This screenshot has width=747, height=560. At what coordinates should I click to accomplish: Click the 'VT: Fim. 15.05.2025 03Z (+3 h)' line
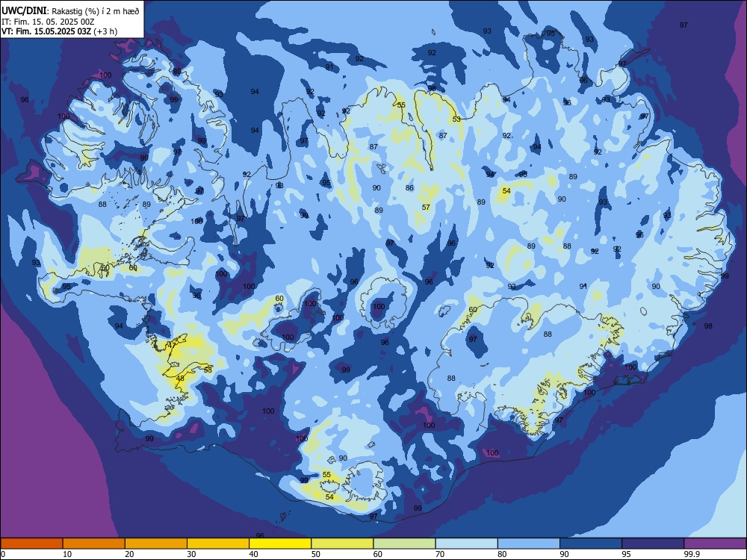point(60,31)
